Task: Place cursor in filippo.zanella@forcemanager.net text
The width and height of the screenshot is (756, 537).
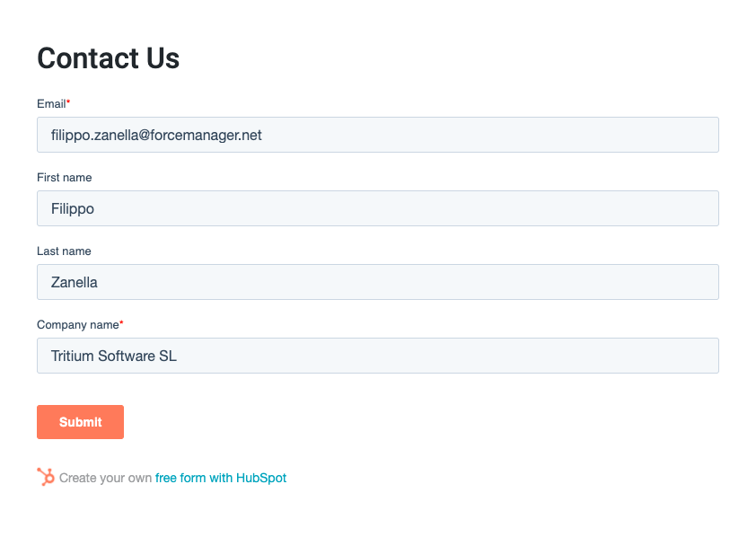Action: coord(156,135)
